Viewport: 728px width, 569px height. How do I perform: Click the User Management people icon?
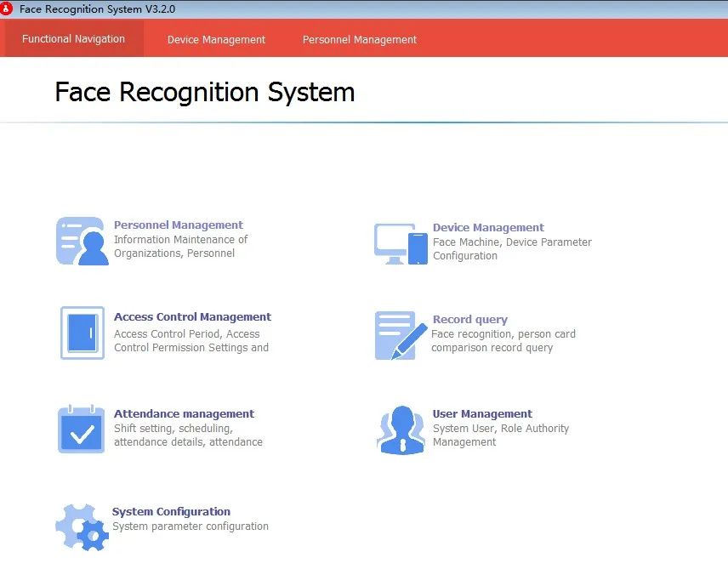click(401, 430)
